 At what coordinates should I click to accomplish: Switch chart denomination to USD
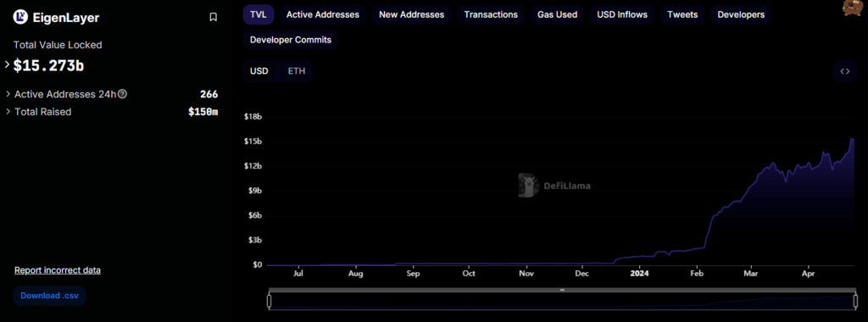[x=259, y=71]
